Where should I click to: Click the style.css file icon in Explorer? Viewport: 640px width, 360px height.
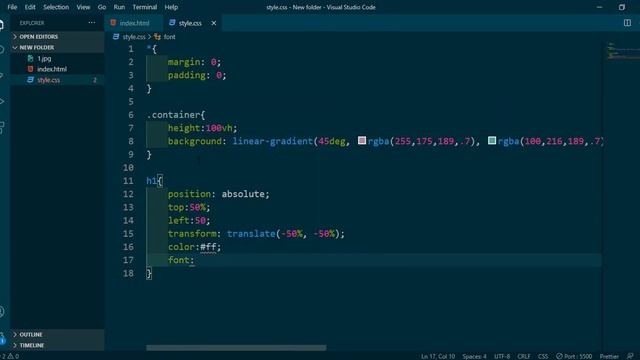tap(30, 80)
